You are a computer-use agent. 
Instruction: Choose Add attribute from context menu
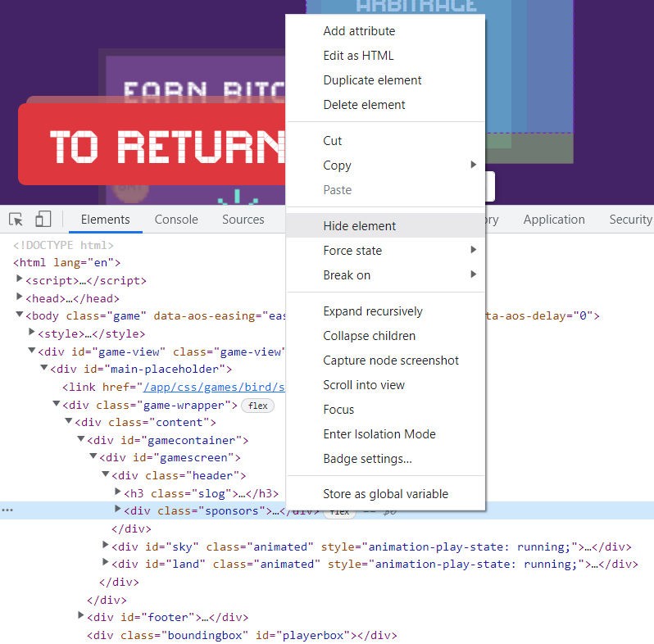coord(385,31)
